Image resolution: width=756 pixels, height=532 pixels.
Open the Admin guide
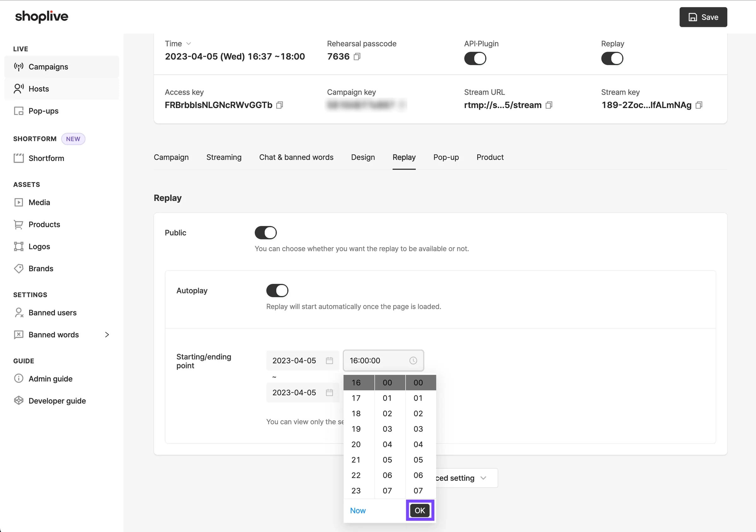[x=61, y=379]
